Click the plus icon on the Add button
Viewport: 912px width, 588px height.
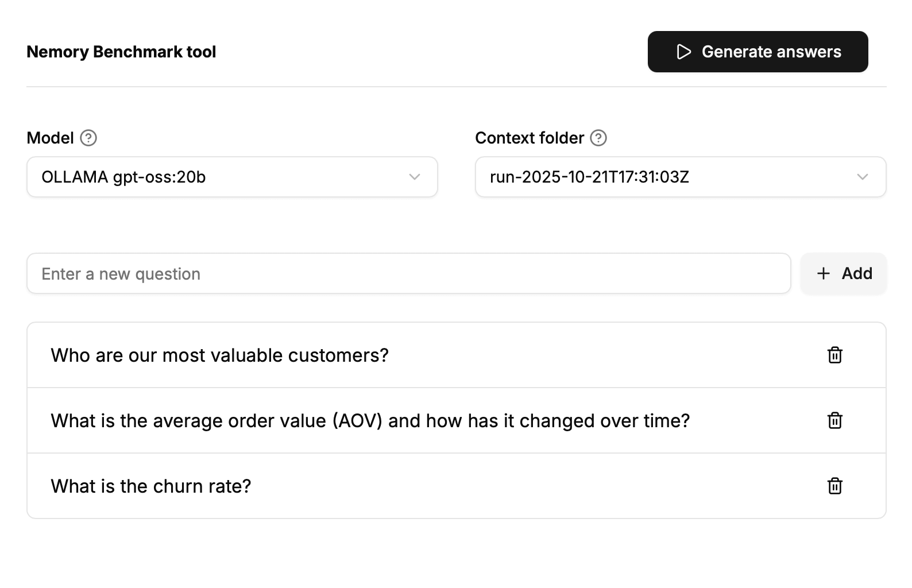click(824, 273)
